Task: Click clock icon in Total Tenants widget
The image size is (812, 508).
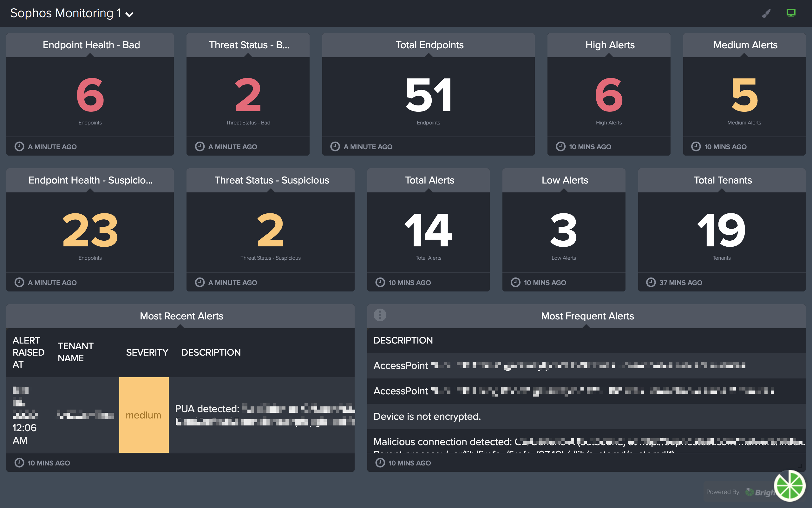Action: [x=651, y=282]
